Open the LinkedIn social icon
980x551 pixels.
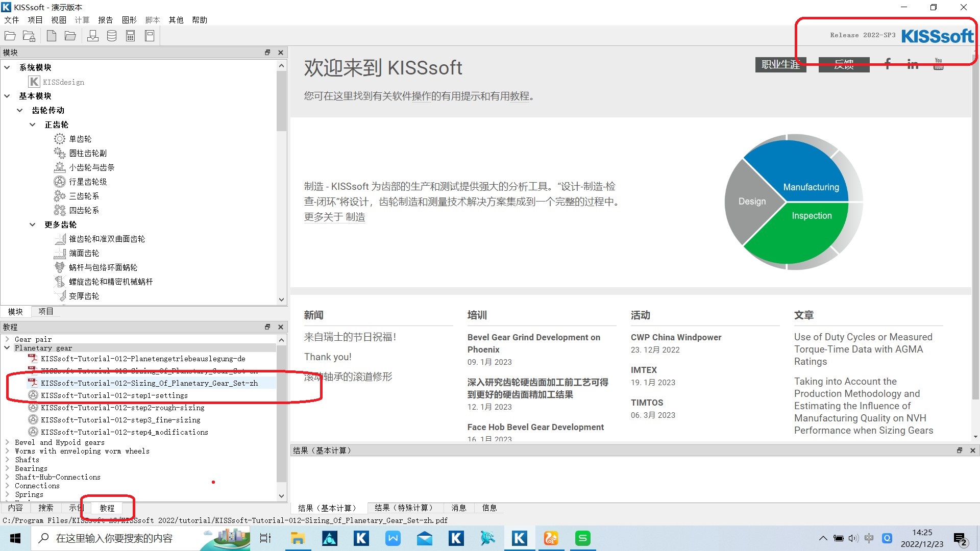tap(913, 64)
